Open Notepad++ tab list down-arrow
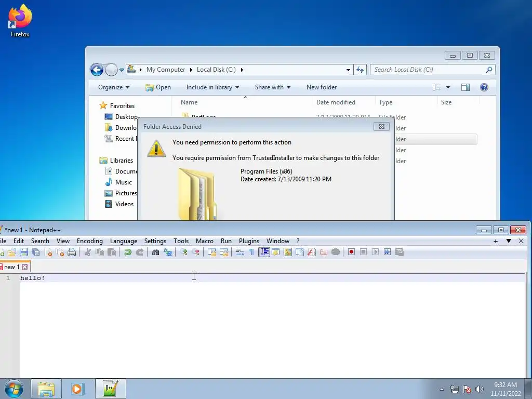Screen dimensions: 532x399 508,241
